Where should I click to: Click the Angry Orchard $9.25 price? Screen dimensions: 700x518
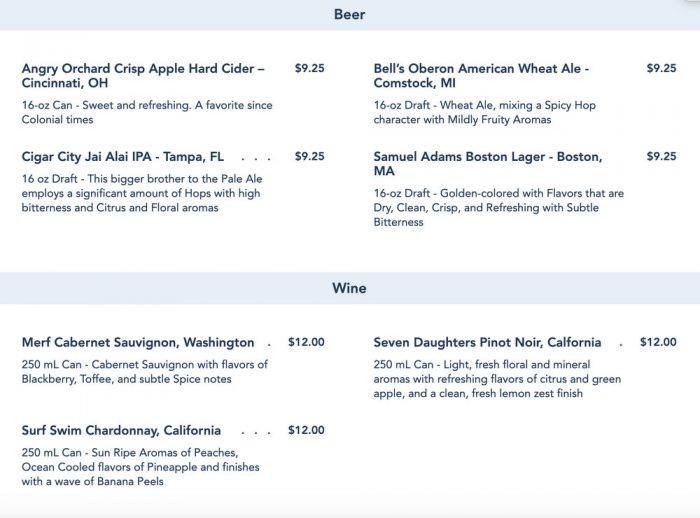pyautogui.click(x=310, y=69)
